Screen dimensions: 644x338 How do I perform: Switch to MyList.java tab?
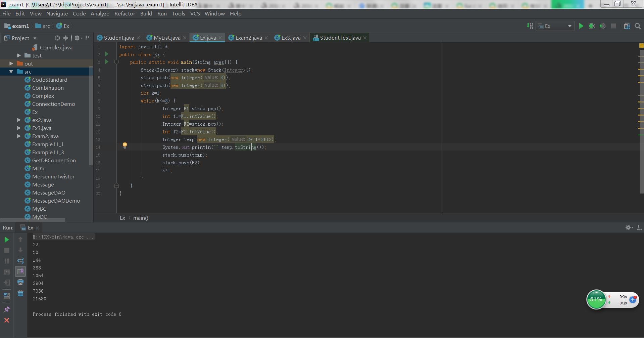point(167,38)
